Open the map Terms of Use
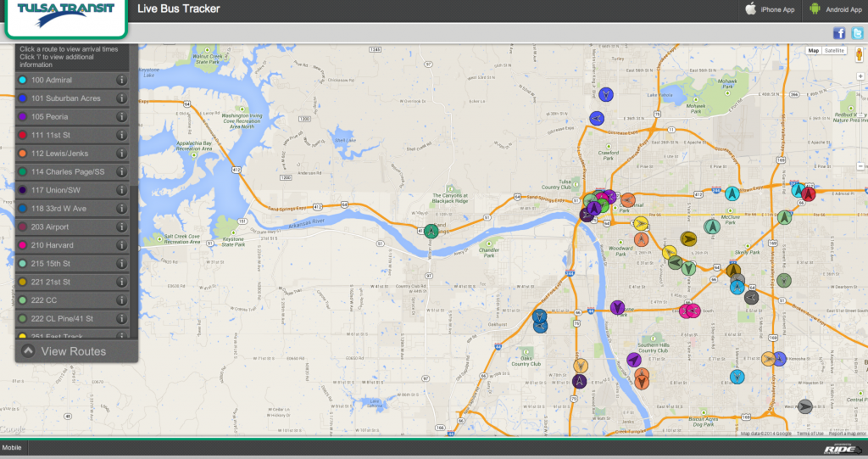The width and height of the screenshot is (868, 459). point(810,434)
